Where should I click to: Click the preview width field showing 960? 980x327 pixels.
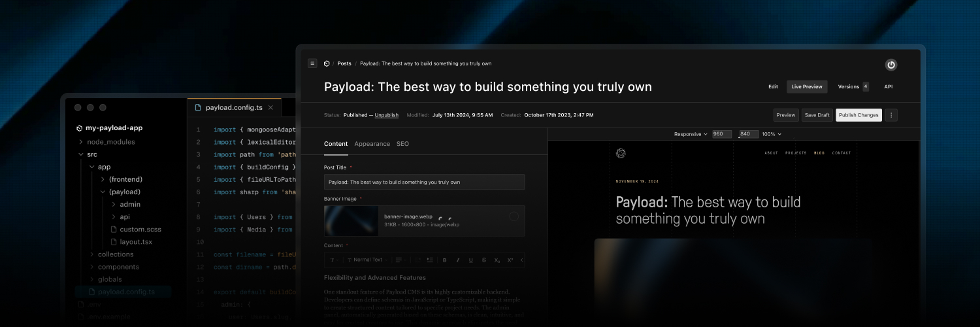click(x=722, y=134)
